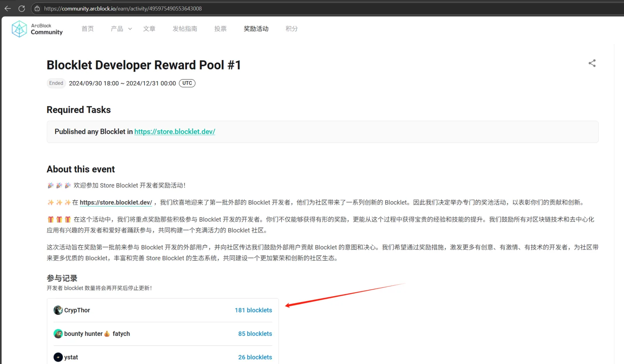Image resolution: width=624 pixels, height=364 pixels.
Task: Click the 'Published any Blocklet in' text
Action: 94,132
